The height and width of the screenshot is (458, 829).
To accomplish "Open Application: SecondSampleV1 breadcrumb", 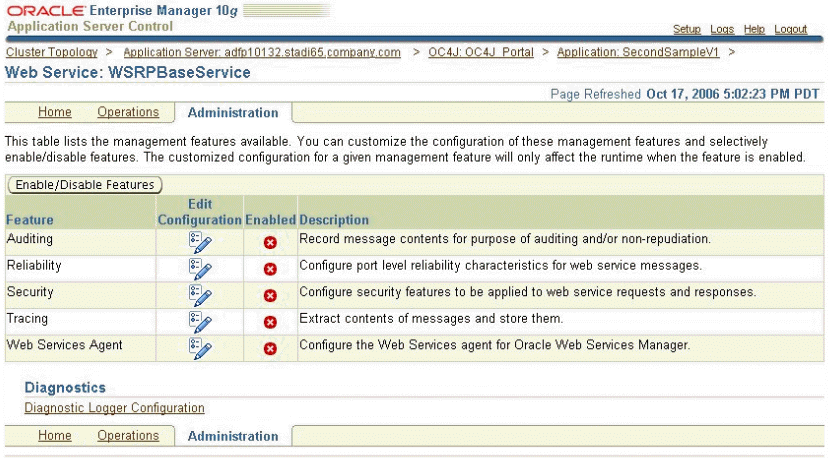I will [x=638, y=52].
